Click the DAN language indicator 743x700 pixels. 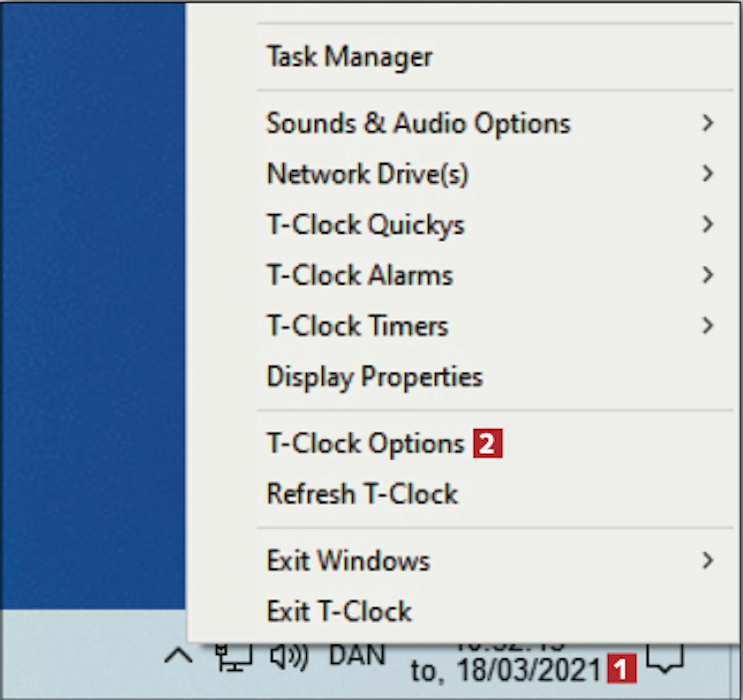(x=357, y=655)
